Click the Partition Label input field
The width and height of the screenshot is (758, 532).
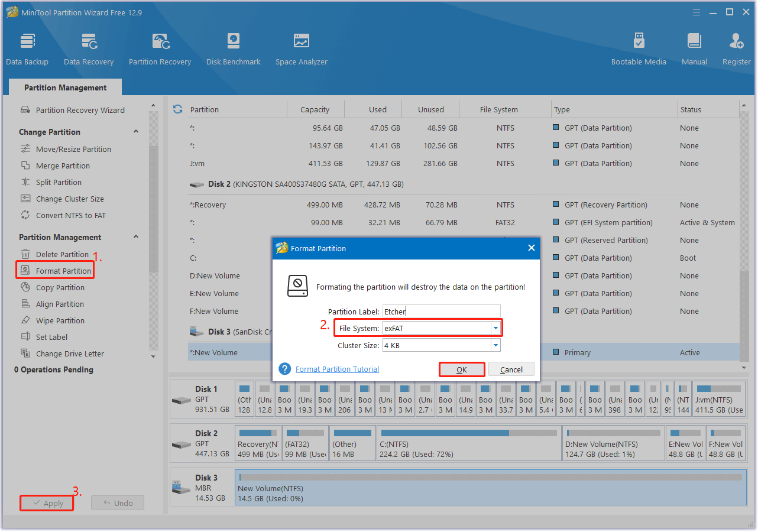point(441,312)
